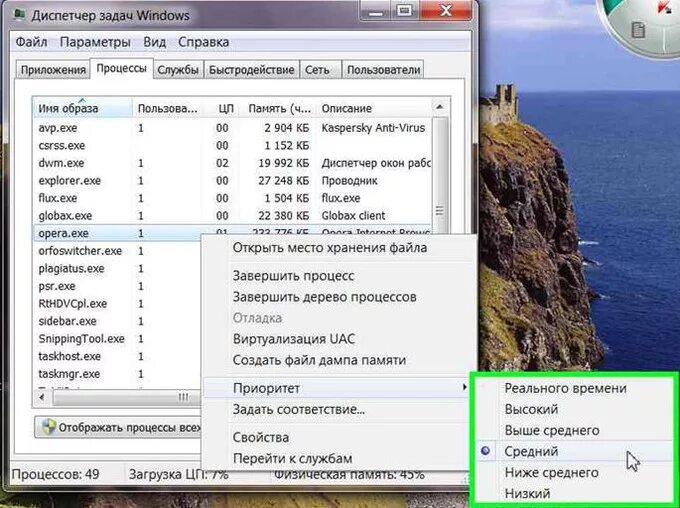
Task: Select the dwm.exe process row
Action: click(x=232, y=163)
